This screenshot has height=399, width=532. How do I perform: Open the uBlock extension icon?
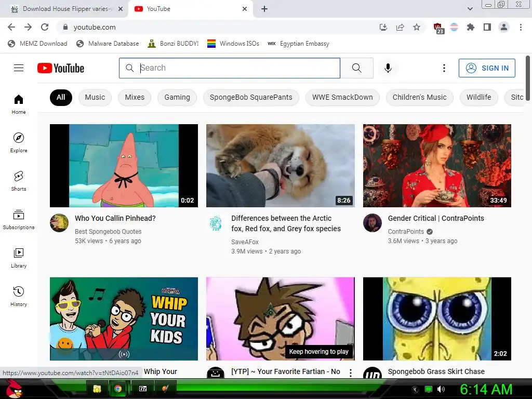pos(438,28)
